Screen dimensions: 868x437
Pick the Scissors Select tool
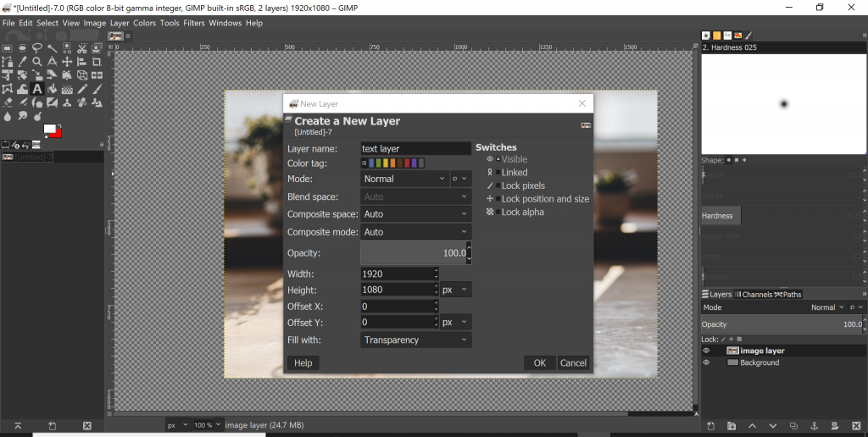(x=82, y=48)
